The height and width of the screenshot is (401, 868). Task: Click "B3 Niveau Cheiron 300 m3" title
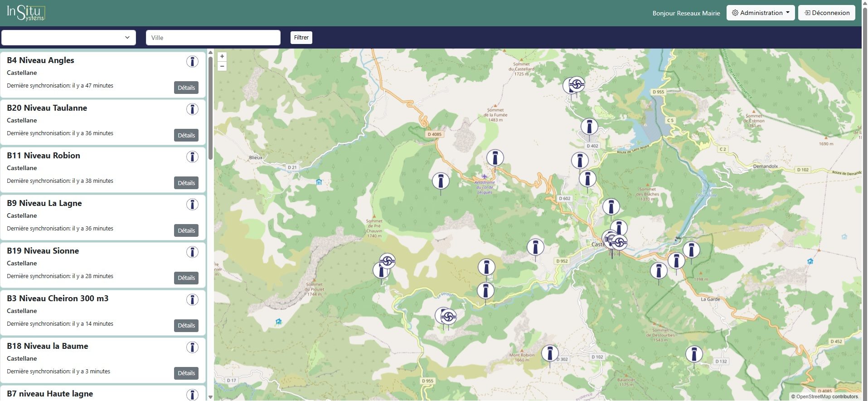pos(58,298)
